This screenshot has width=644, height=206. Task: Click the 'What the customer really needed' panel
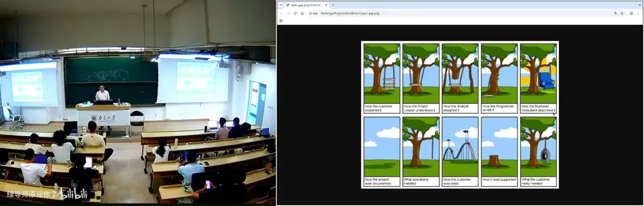[538, 152]
